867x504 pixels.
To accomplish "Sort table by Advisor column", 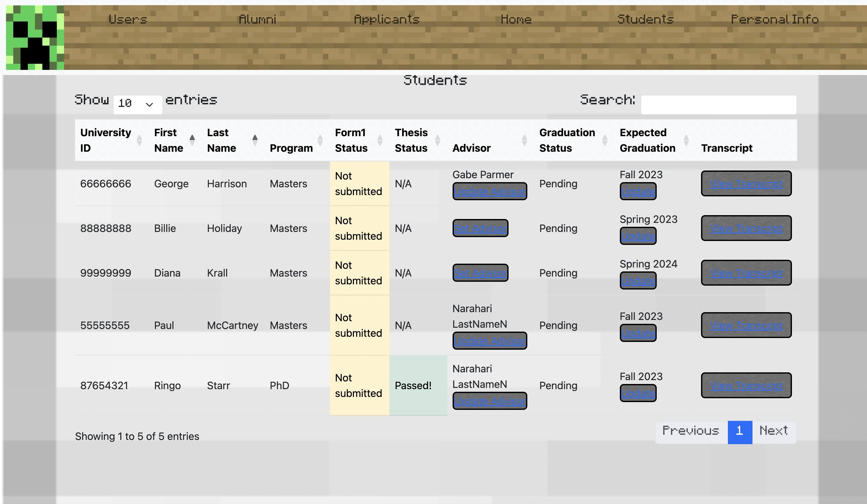I will click(x=490, y=140).
